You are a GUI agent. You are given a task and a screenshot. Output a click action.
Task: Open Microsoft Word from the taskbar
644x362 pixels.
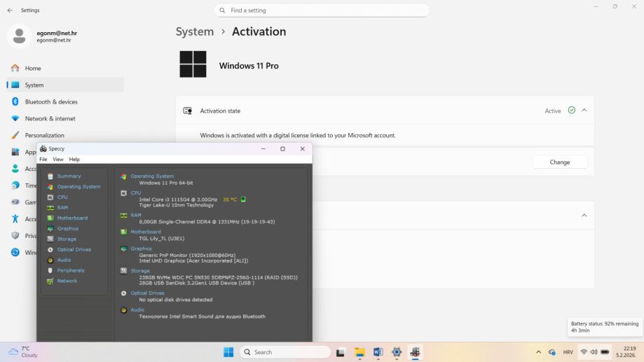[378, 352]
